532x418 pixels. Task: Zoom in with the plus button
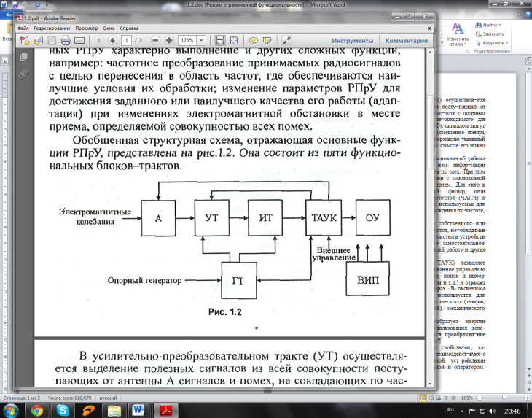click(x=169, y=40)
